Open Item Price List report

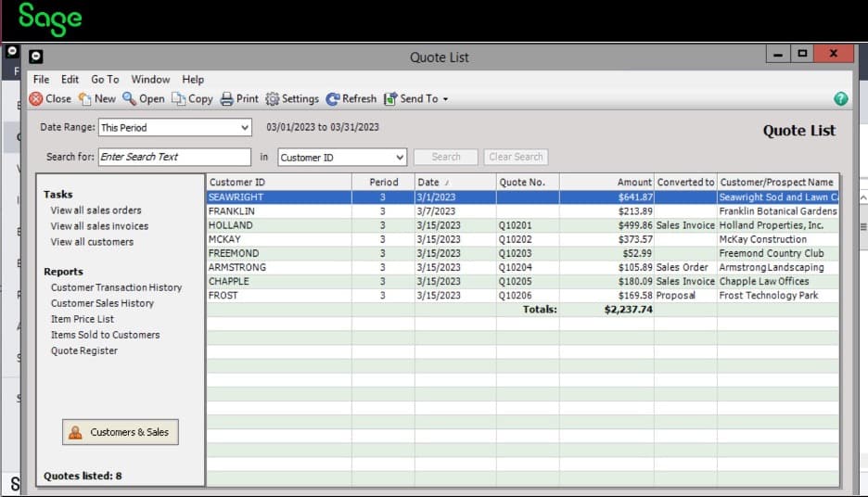pyautogui.click(x=83, y=319)
